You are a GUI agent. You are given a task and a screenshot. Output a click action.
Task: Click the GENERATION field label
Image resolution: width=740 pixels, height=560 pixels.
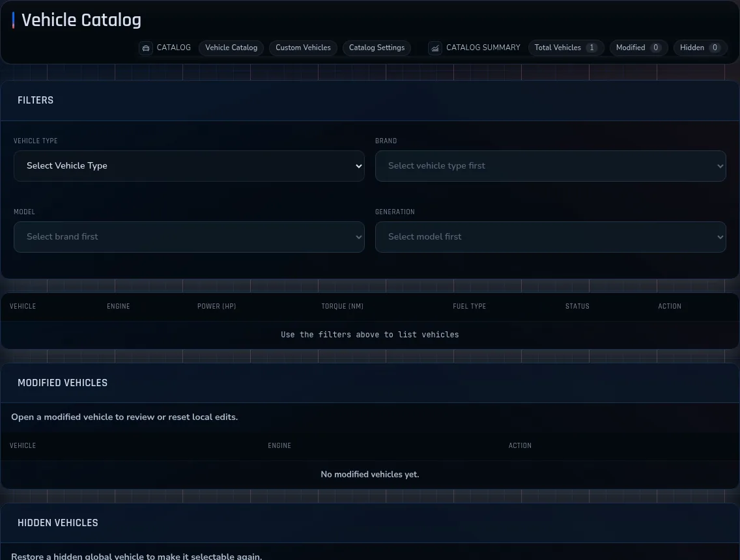coord(395,212)
